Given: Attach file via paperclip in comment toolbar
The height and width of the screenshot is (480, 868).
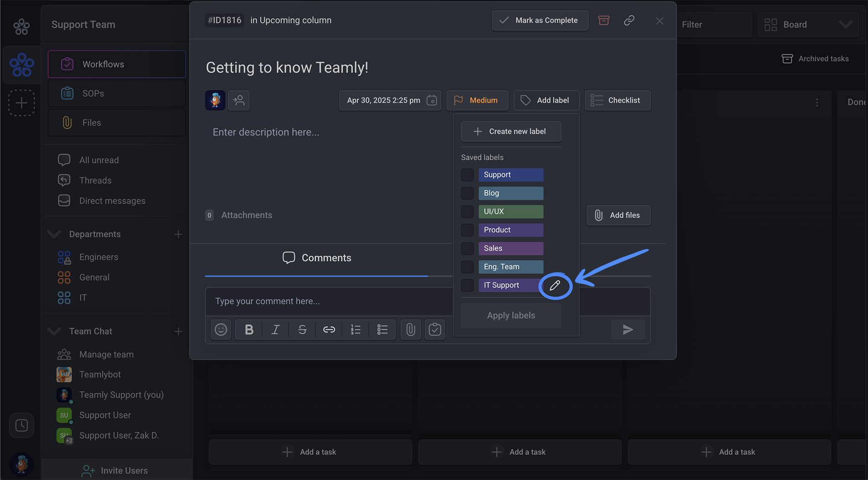Looking at the screenshot, I should [x=411, y=330].
